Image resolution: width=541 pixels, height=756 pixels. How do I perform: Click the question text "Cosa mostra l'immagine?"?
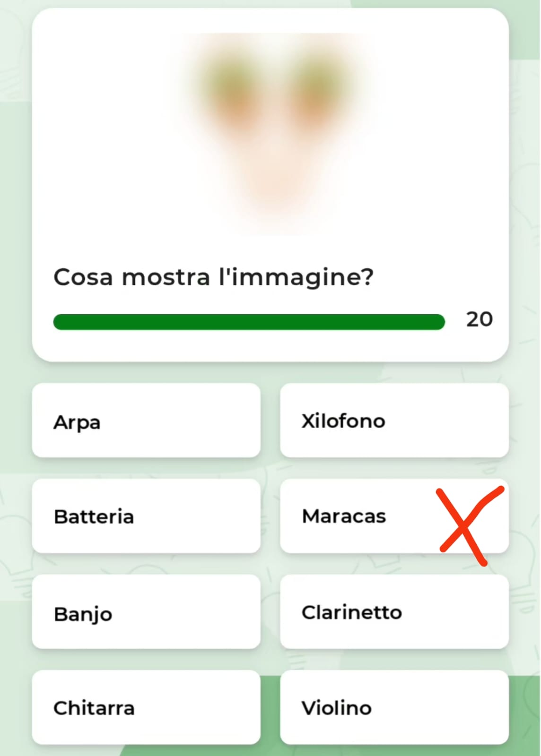point(213,277)
